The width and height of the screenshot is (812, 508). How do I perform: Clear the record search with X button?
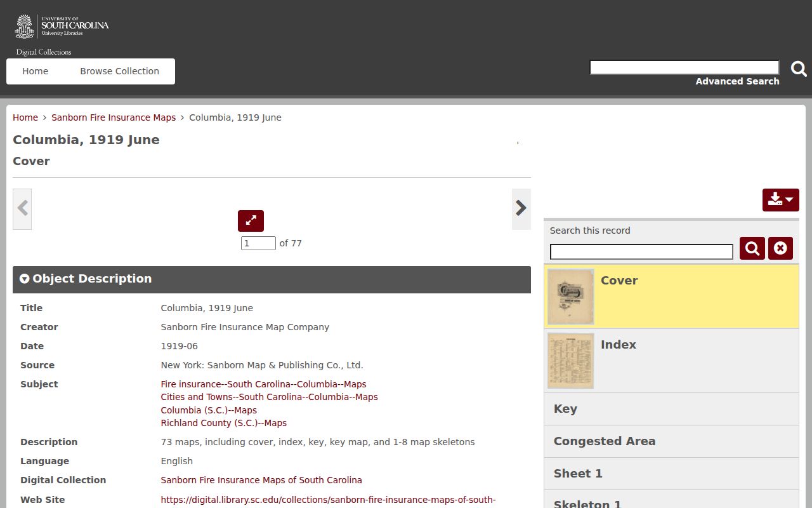(780, 248)
